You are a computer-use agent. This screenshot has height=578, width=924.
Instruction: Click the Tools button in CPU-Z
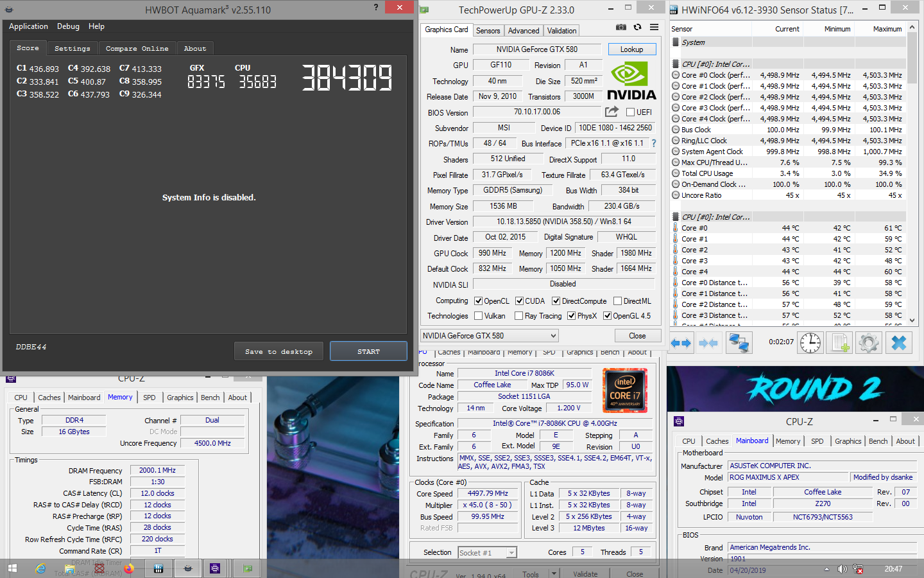pyautogui.click(x=531, y=574)
